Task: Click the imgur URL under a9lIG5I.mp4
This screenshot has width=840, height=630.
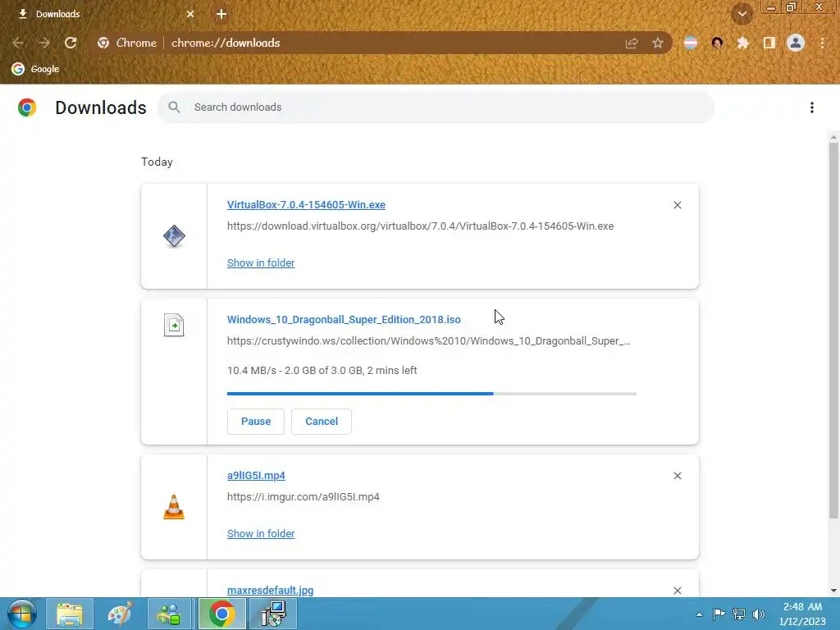Action: (304, 496)
